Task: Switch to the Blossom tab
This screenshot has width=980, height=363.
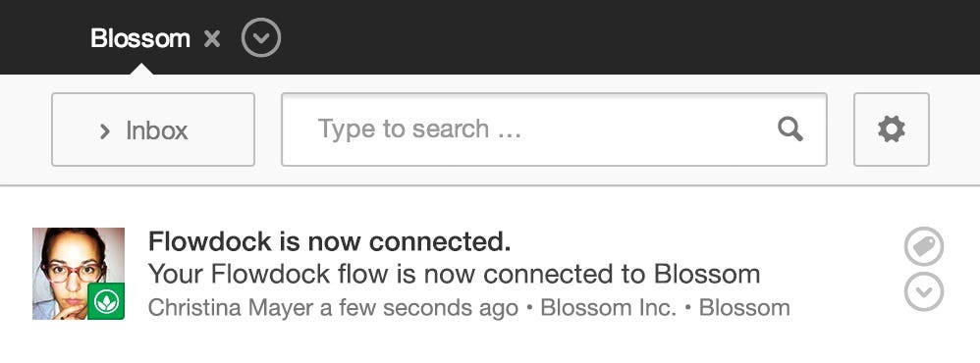Action: (x=140, y=38)
